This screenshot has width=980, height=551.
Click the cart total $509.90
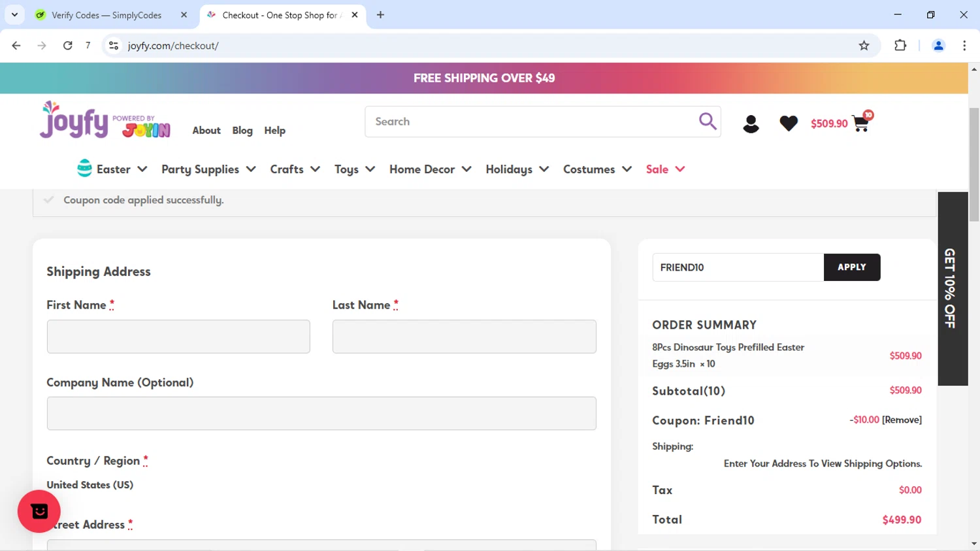[829, 124]
